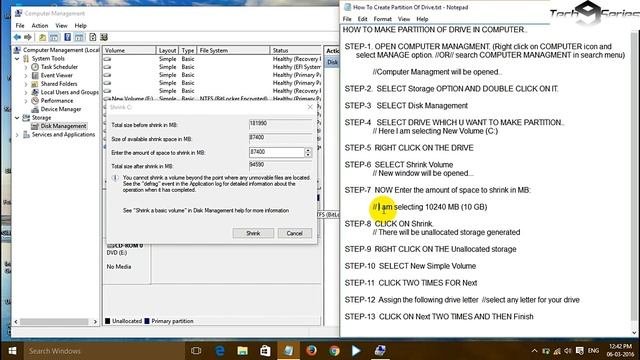Open the Store from the taskbar
Image resolution: width=640 pixels, height=360 pixels.
point(265,351)
